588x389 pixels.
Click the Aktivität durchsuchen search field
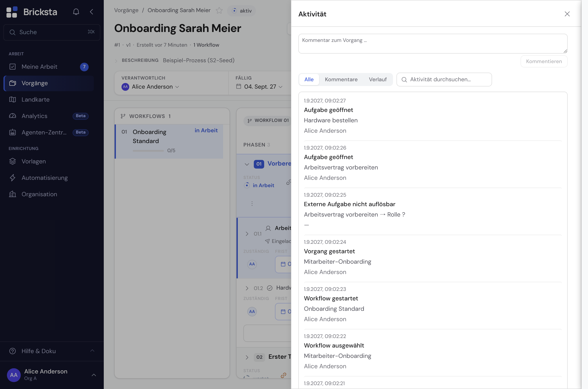click(x=444, y=79)
